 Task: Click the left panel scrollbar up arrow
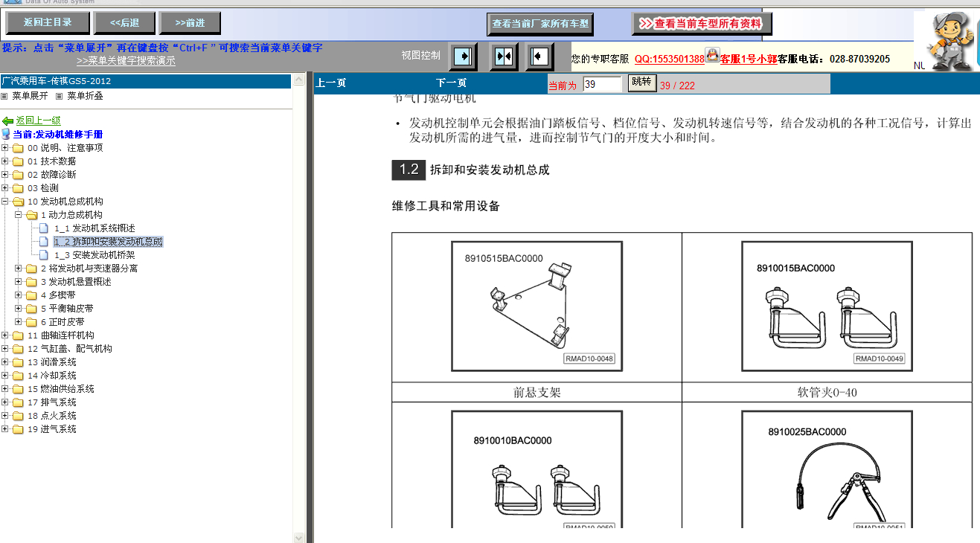[x=299, y=78]
